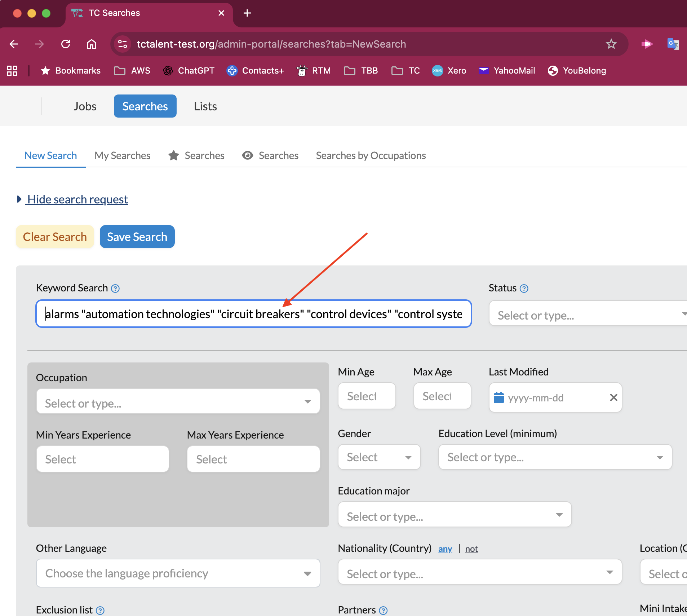Image resolution: width=687 pixels, height=616 pixels.
Task: Toggle Nationality filter to 'not'
Action: click(x=471, y=549)
